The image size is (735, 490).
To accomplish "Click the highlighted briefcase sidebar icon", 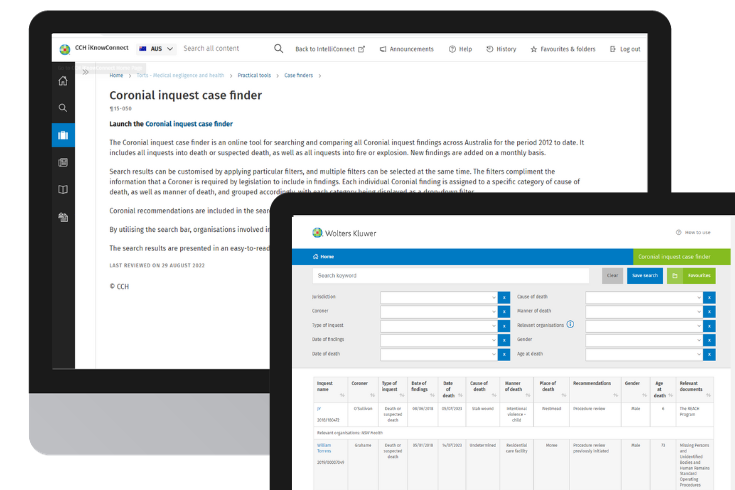I will pos(63,135).
